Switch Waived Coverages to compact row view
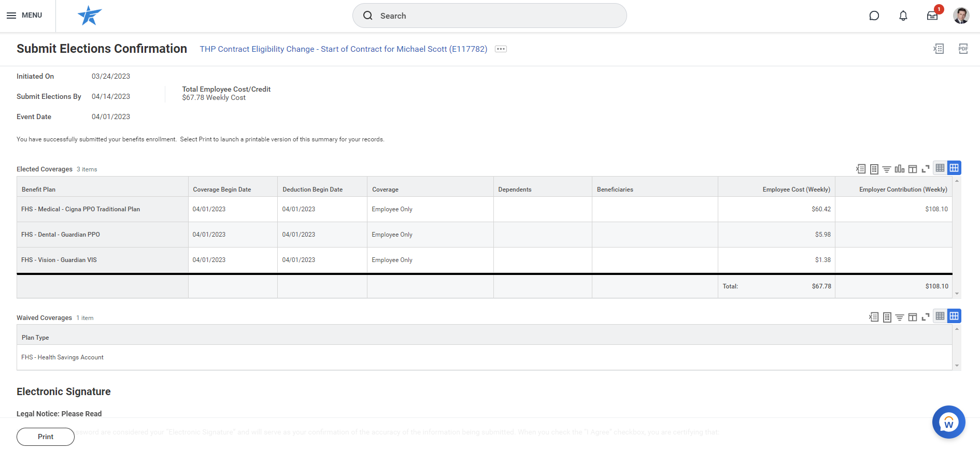 pyautogui.click(x=940, y=316)
